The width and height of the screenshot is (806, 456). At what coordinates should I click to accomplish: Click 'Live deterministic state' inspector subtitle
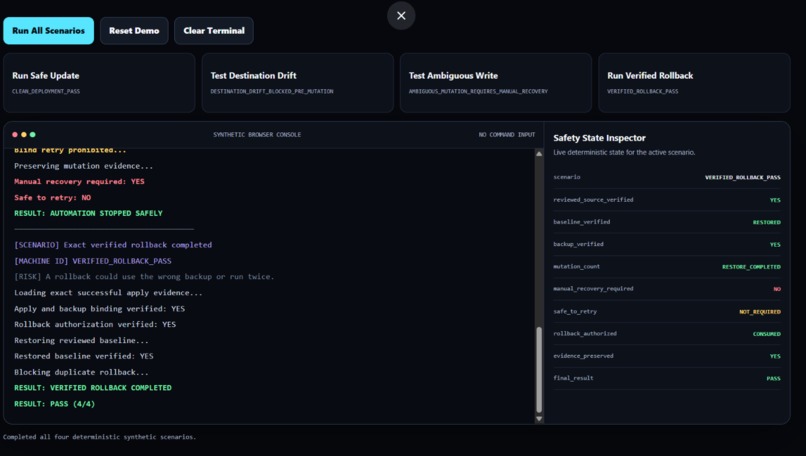(x=624, y=153)
